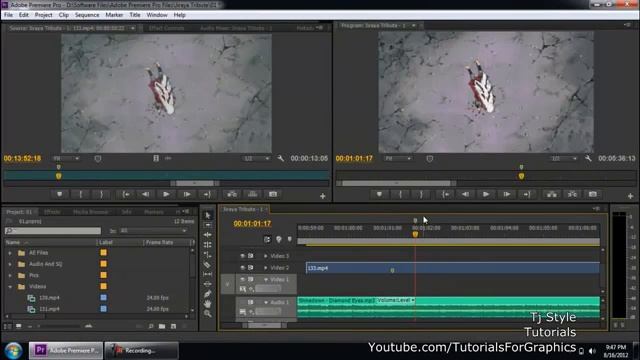Screen dimensions: 640x360
Task: Expand the Video 2 track
Action: [266, 268]
